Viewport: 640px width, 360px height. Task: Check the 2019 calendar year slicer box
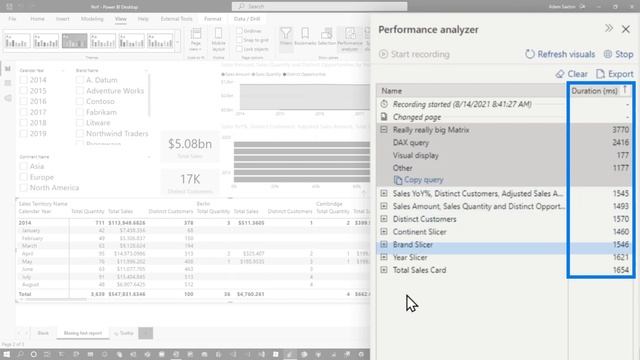click(24, 133)
